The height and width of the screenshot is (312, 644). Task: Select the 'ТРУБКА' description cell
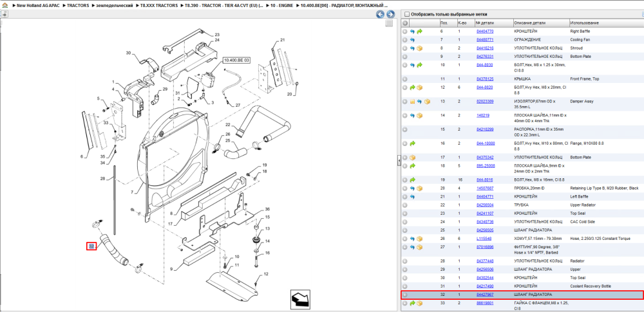[522, 205]
